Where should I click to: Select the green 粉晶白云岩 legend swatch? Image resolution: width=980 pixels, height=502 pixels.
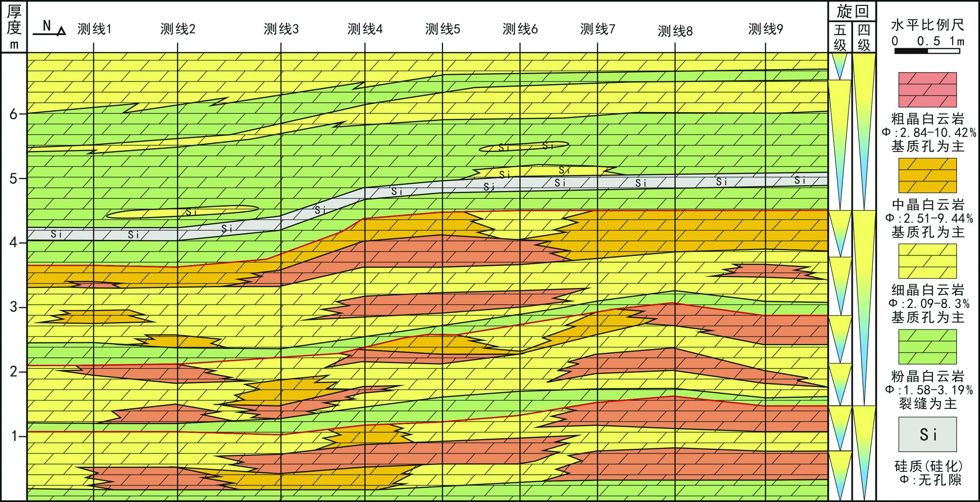click(927, 347)
